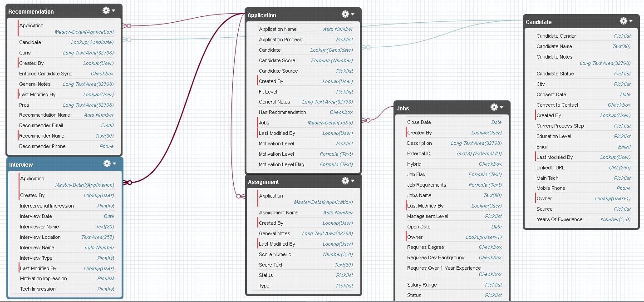644x302 pixels.
Task: Open the Candidate object's gear settings menu
Action: pyautogui.click(x=626, y=21)
